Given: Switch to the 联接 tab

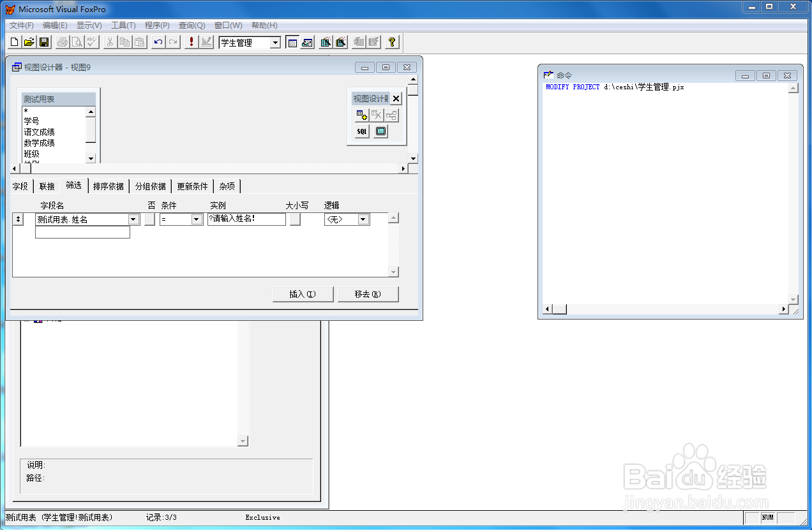Looking at the screenshot, I should [x=47, y=186].
